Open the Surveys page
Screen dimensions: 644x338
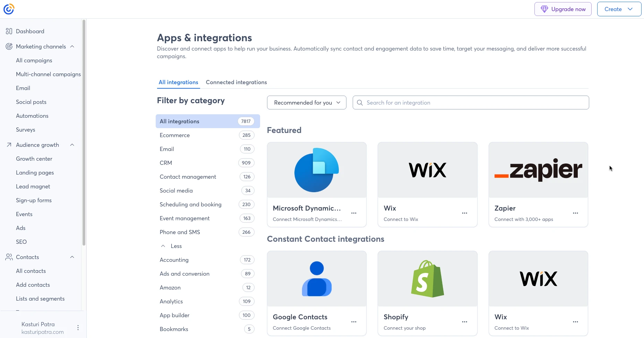pos(26,130)
